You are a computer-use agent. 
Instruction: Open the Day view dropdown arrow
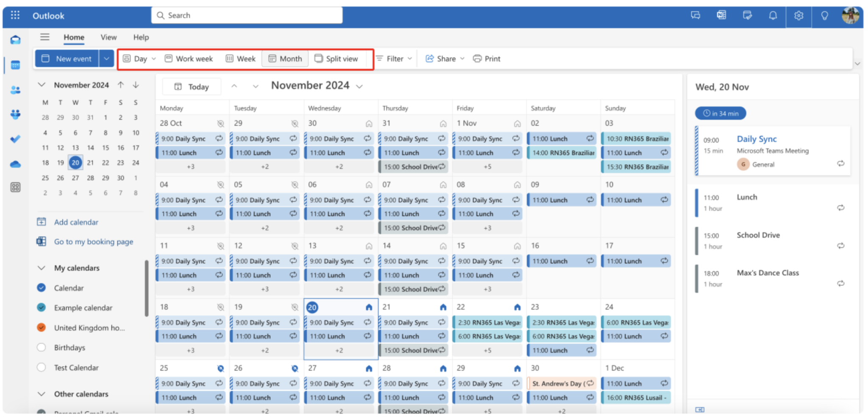click(x=154, y=58)
